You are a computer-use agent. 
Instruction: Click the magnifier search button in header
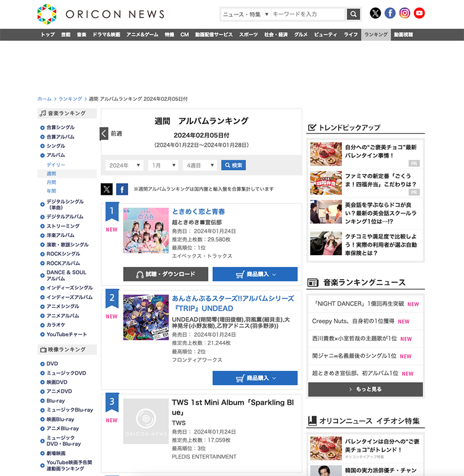click(x=353, y=14)
